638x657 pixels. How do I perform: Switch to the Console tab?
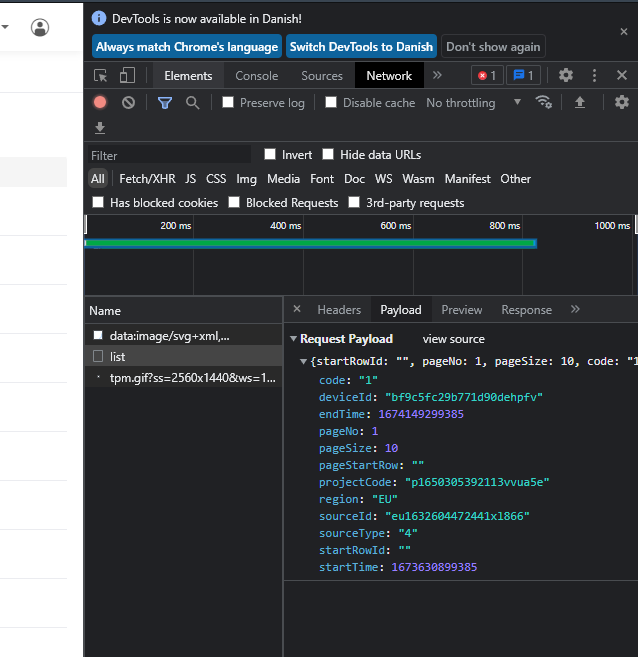pyautogui.click(x=256, y=76)
